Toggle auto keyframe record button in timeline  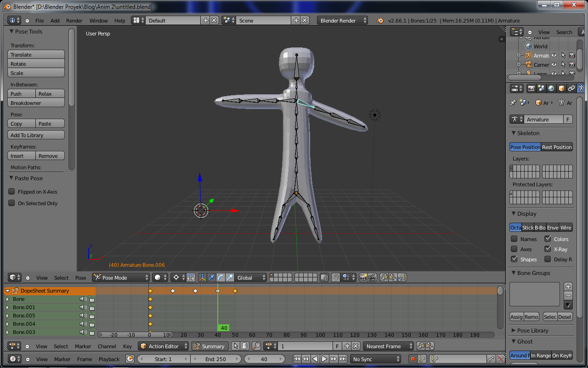click(x=413, y=359)
